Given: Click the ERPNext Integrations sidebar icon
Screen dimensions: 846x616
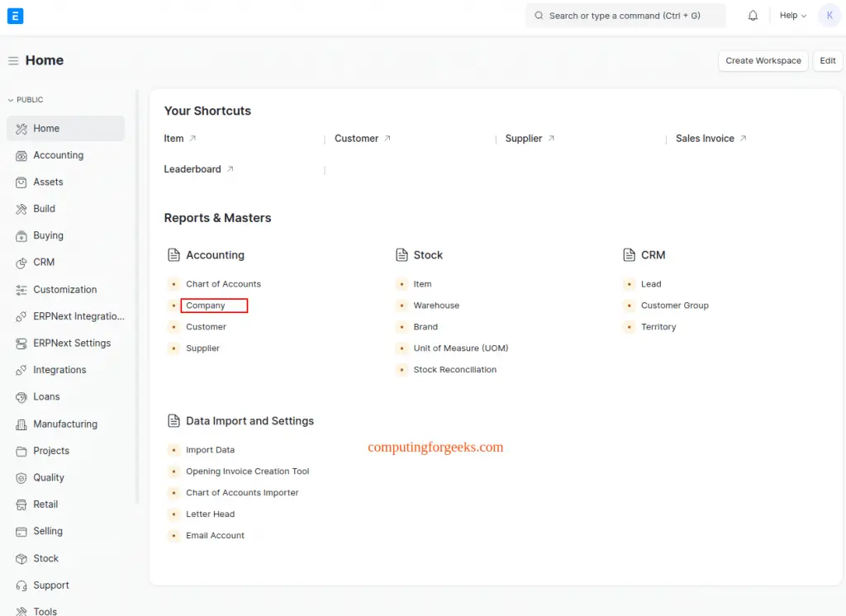Looking at the screenshot, I should click(21, 316).
